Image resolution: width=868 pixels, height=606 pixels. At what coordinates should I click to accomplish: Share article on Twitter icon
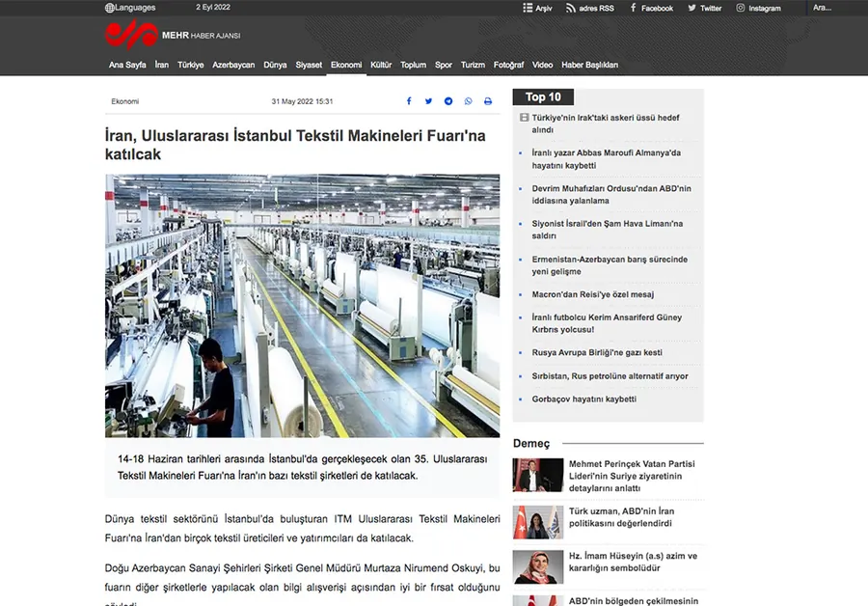coord(428,101)
